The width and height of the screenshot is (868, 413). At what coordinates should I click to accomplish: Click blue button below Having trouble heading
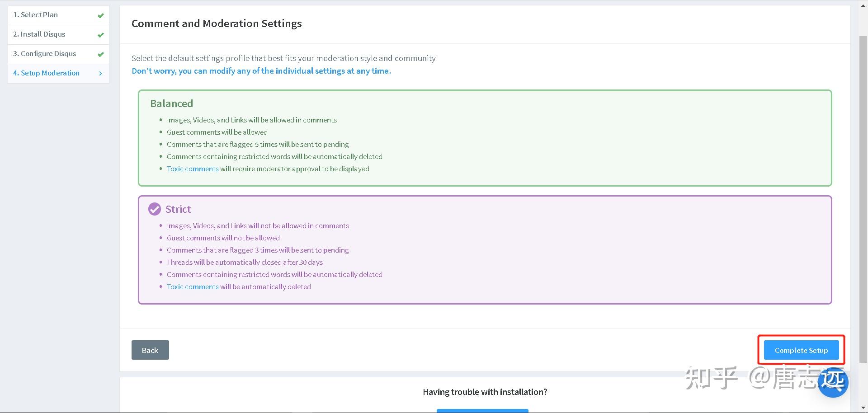pos(482,411)
